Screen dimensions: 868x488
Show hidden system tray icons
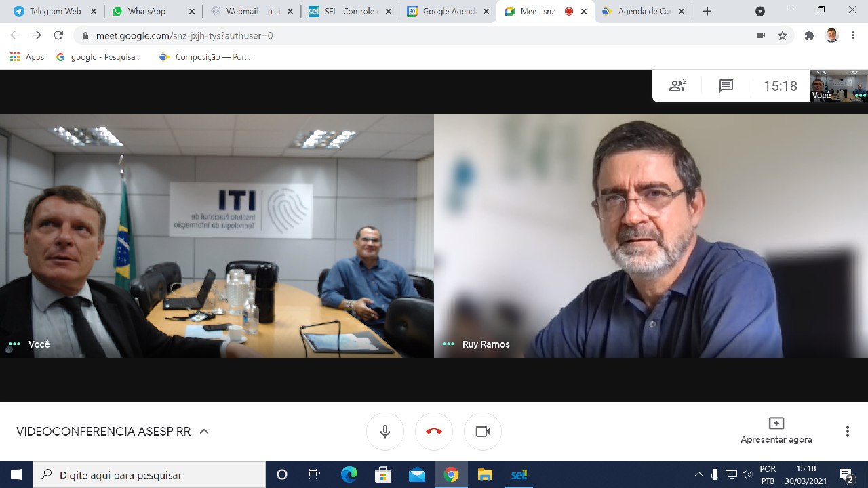click(699, 474)
